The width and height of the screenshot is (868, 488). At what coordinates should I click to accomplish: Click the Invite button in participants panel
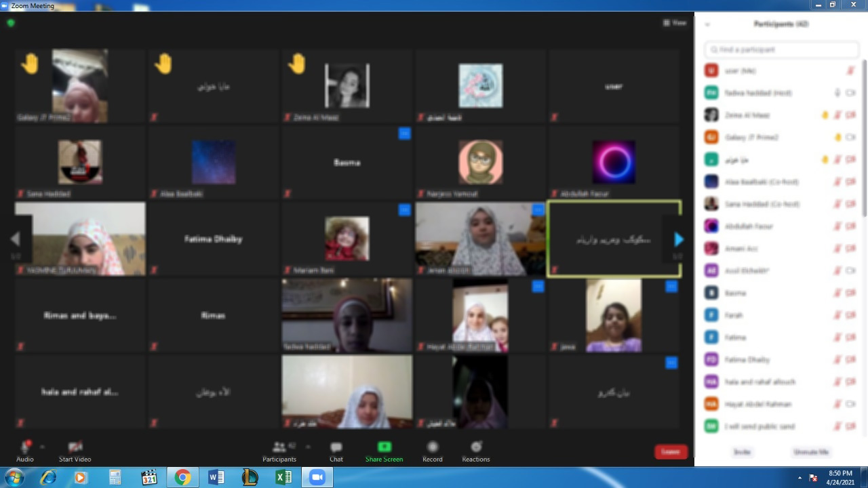743,452
